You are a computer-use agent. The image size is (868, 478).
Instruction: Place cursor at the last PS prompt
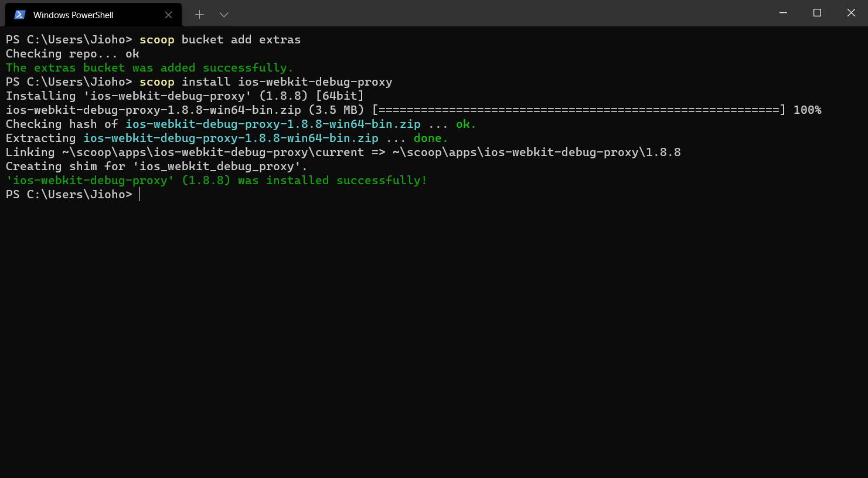[x=140, y=194]
